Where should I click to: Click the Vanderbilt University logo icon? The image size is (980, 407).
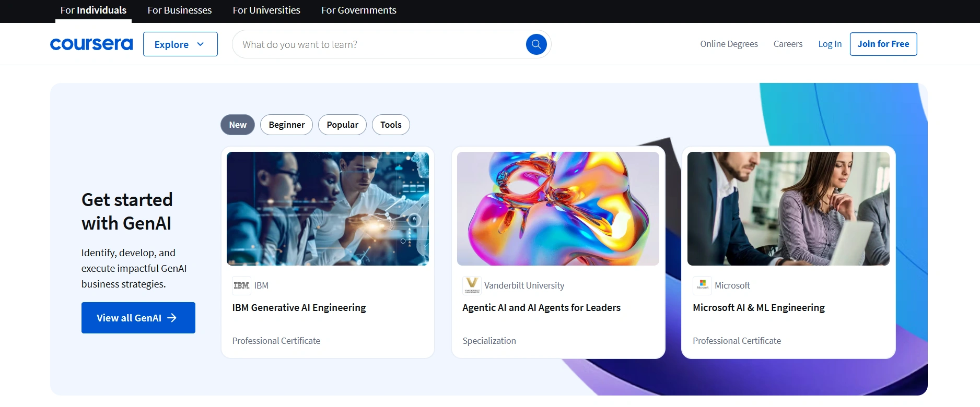click(x=472, y=285)
